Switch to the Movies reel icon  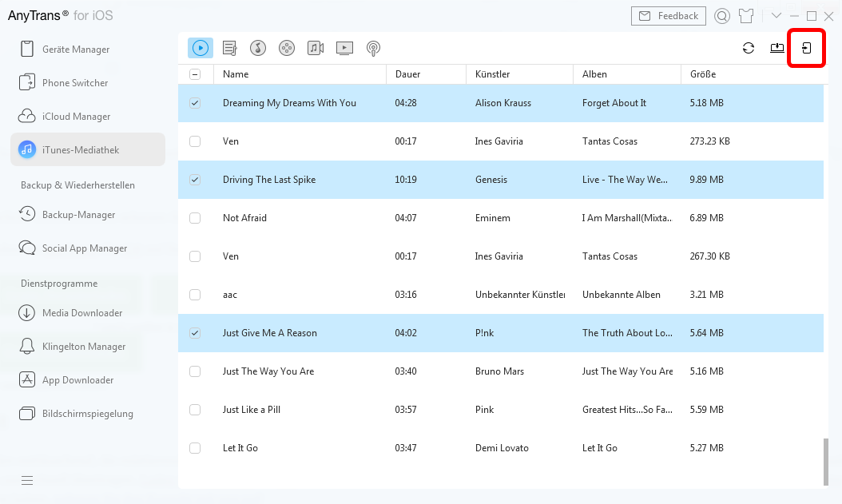point(287,48)
